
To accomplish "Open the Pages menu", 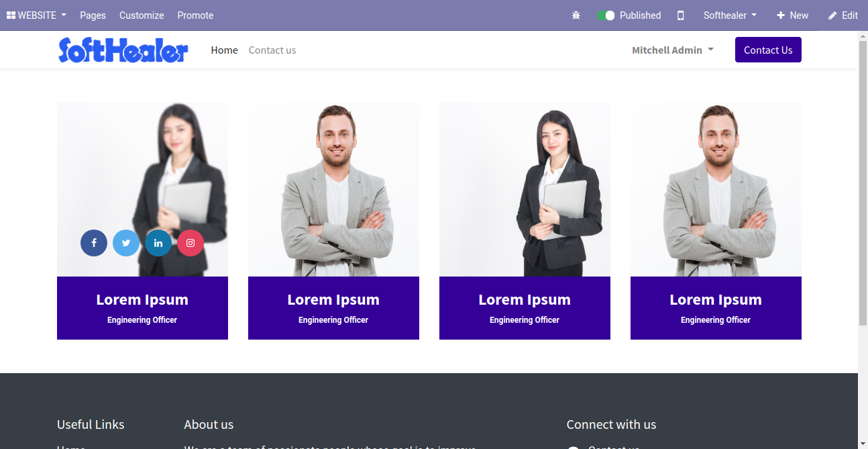I will click(93, 15).
